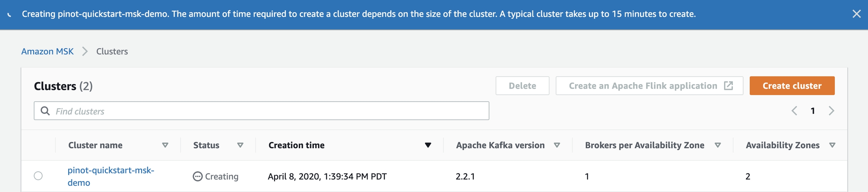Toggle the Creation time sort arrow
The image size is (868, 192).
coord(428,145)
